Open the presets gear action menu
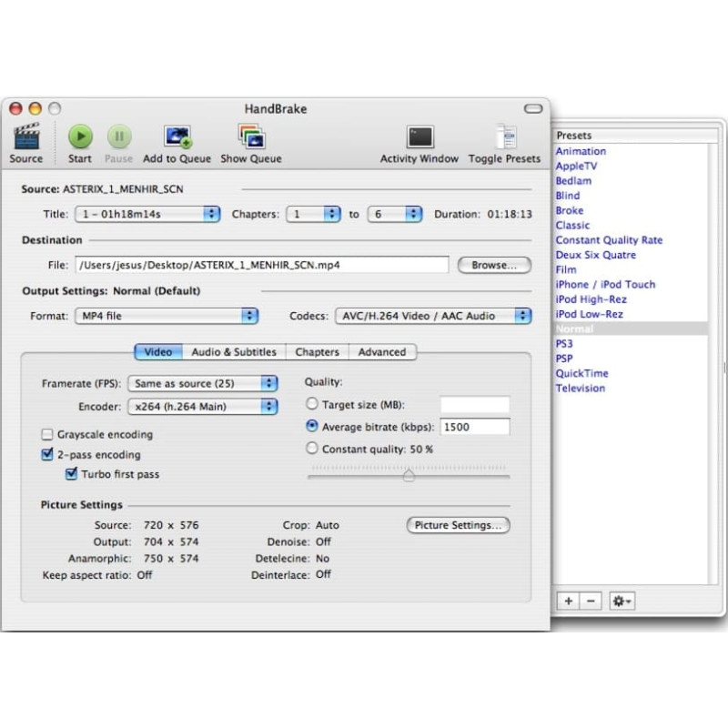728x728 pixels. point(622,601)
